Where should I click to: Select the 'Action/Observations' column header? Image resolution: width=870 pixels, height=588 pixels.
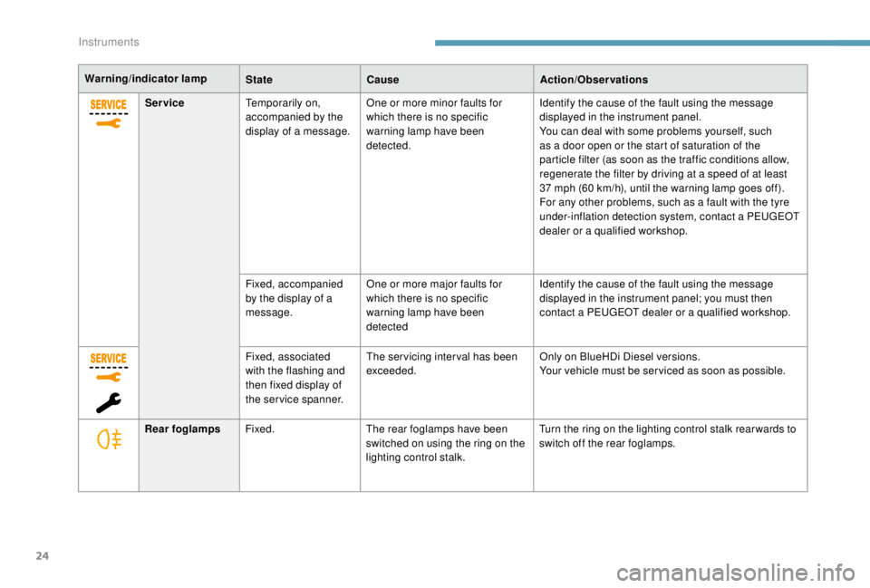click(594, 80)
